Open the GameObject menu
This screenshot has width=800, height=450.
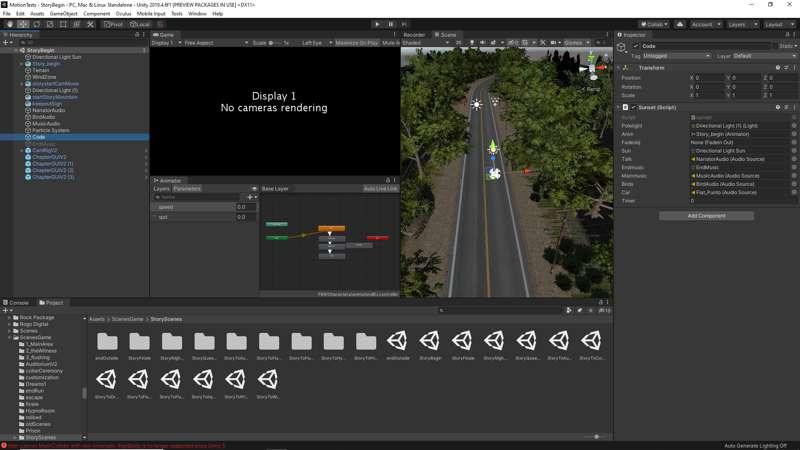pos(63,14)
